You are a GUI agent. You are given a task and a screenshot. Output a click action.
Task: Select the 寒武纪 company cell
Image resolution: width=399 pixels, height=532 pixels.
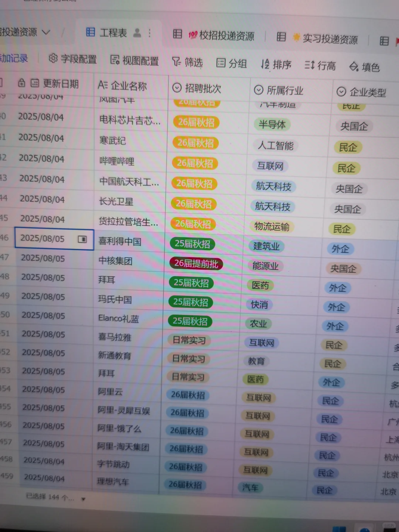tap(130, 140)
